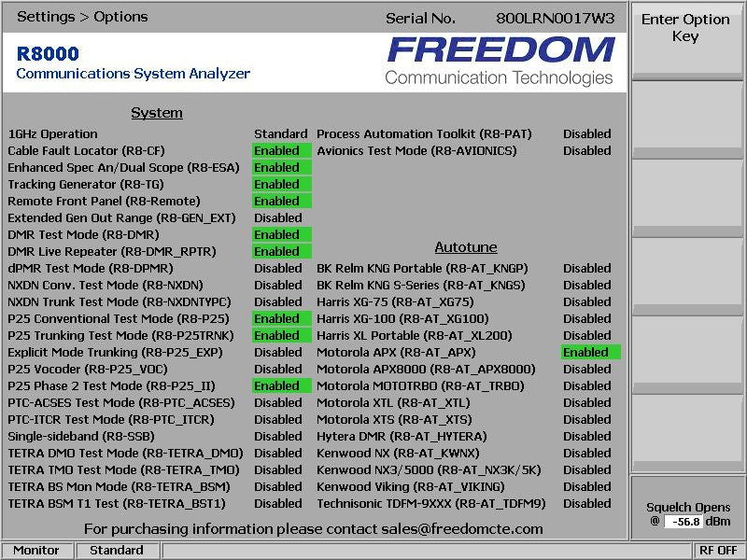Click Enabled status of Motorola APX autotune
Image resolution: width=747 pixels, height=560 pixels.
pos(591,353)
